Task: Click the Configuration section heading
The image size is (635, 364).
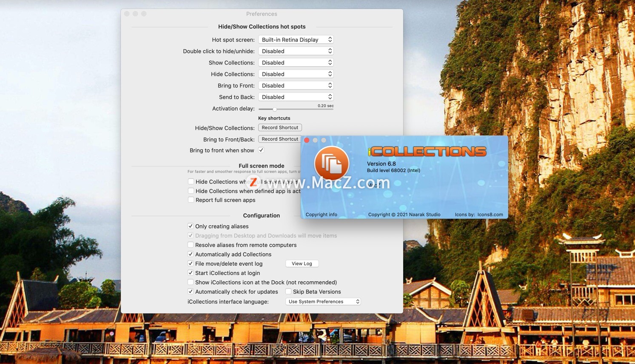Action: [x=262, y=215]
